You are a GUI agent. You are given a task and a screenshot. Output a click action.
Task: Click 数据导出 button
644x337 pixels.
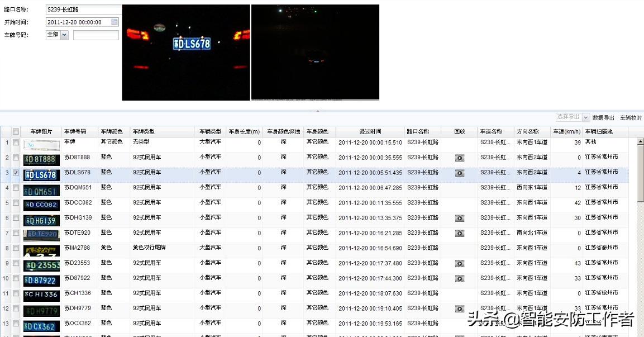click(603, 117)
